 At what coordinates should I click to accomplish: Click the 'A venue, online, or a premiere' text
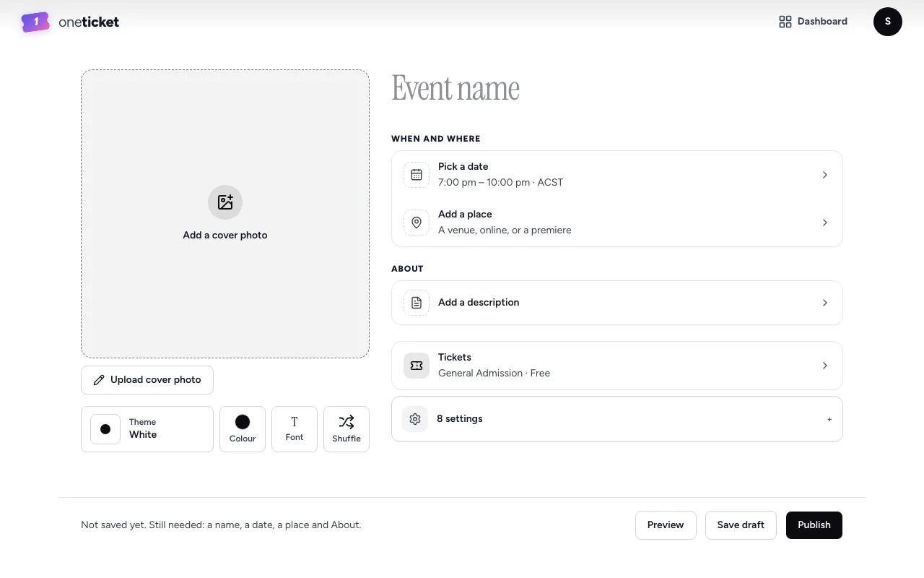pos(505,230)
